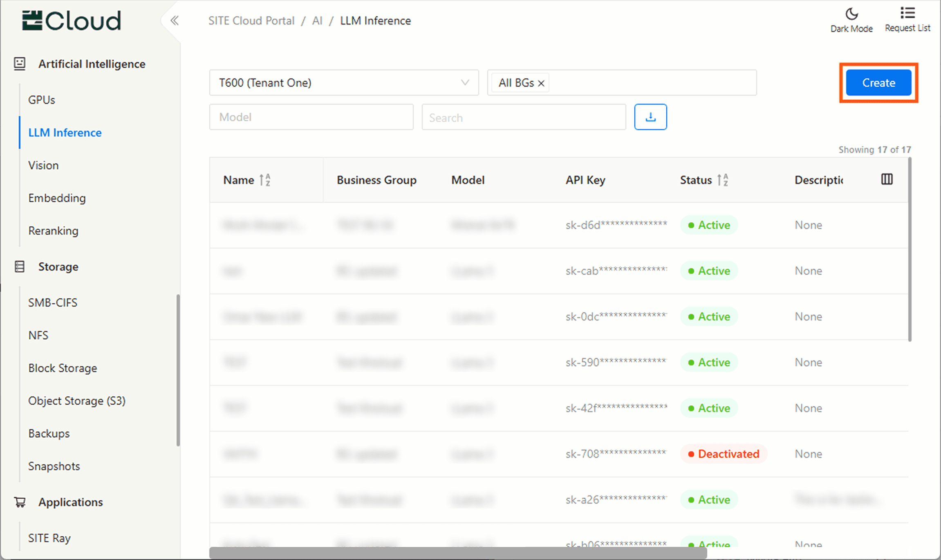Sort by Name column sort icon

pyautogui.click(x=265, y=180)
